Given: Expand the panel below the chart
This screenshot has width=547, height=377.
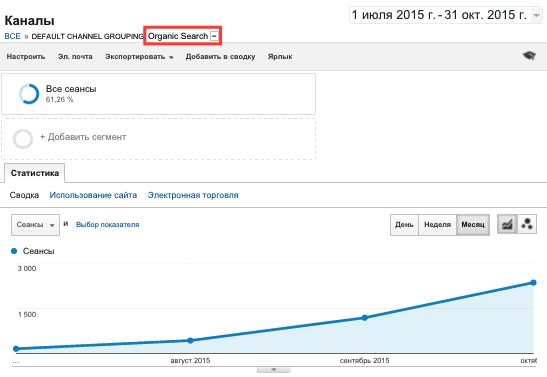Looking at the screenshot, I should tap(274, 370).
